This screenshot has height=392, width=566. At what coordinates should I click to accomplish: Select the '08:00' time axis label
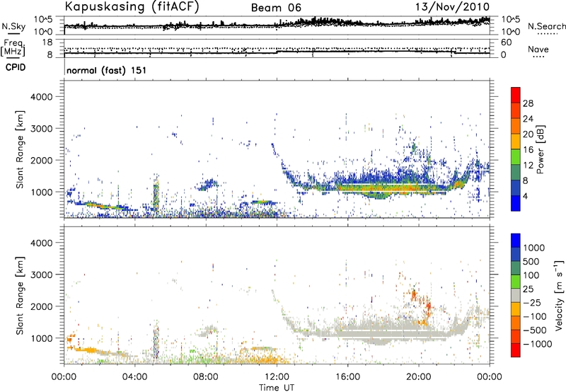pyautogui.click(x=206, y=377)
